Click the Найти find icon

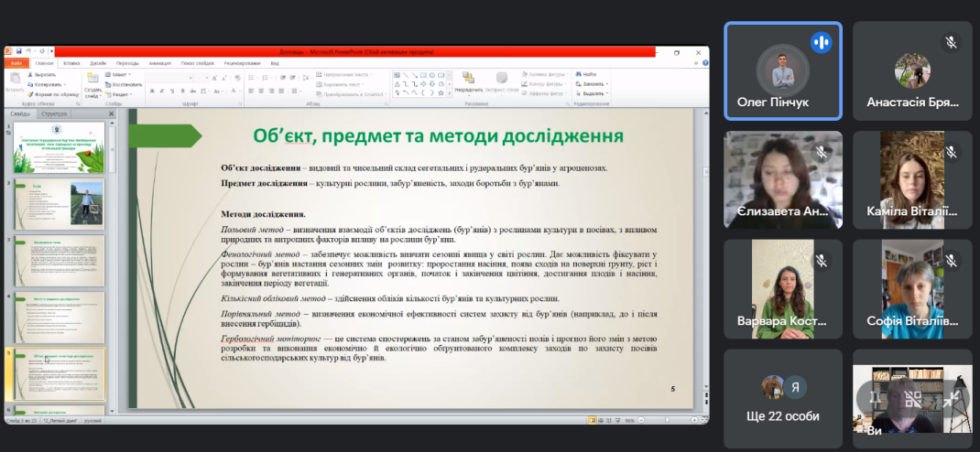(x=586, y=74)
